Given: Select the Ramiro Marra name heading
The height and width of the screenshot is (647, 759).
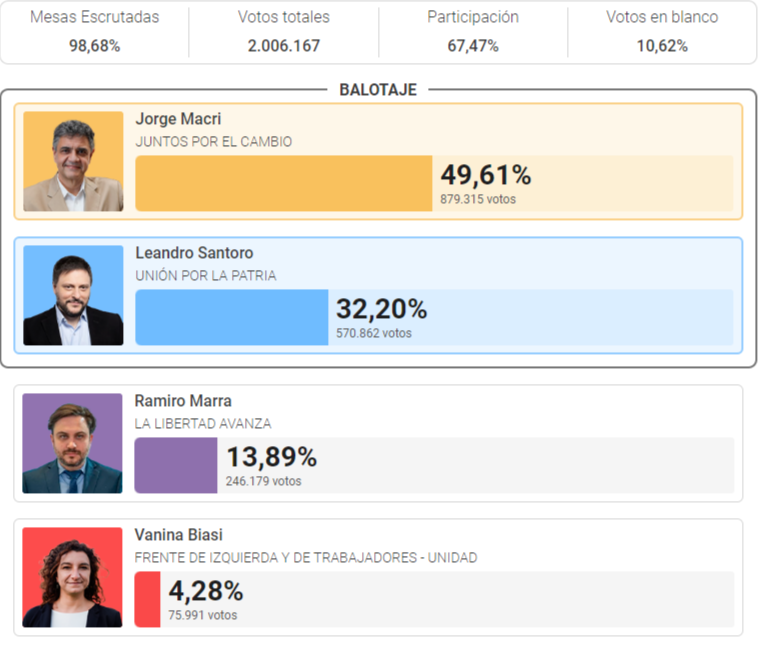Looking at the screenshot, I should tap(183, 401).
